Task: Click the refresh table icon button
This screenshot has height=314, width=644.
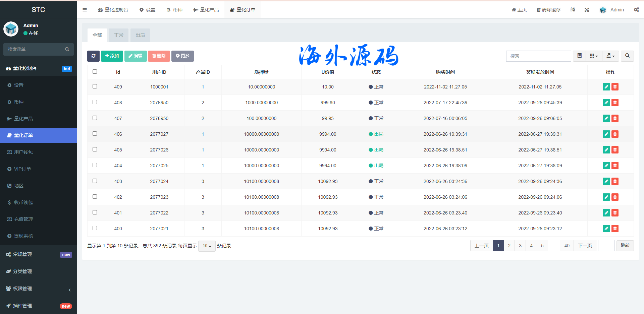Action: [93, 56]
